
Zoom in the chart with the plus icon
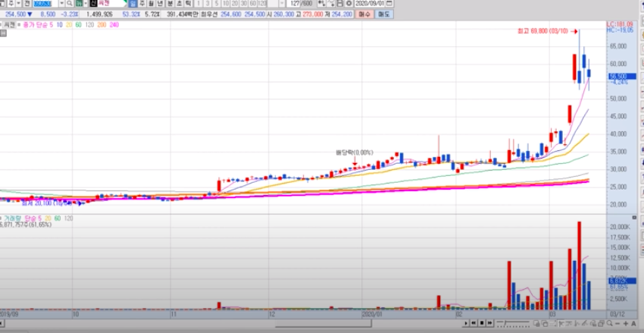pyautogui.click(x=626, y=323)
